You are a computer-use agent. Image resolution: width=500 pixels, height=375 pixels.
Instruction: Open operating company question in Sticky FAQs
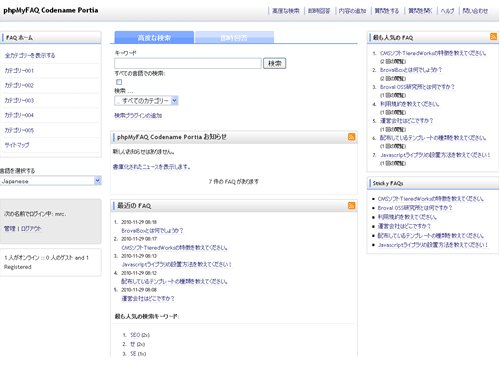404,226
